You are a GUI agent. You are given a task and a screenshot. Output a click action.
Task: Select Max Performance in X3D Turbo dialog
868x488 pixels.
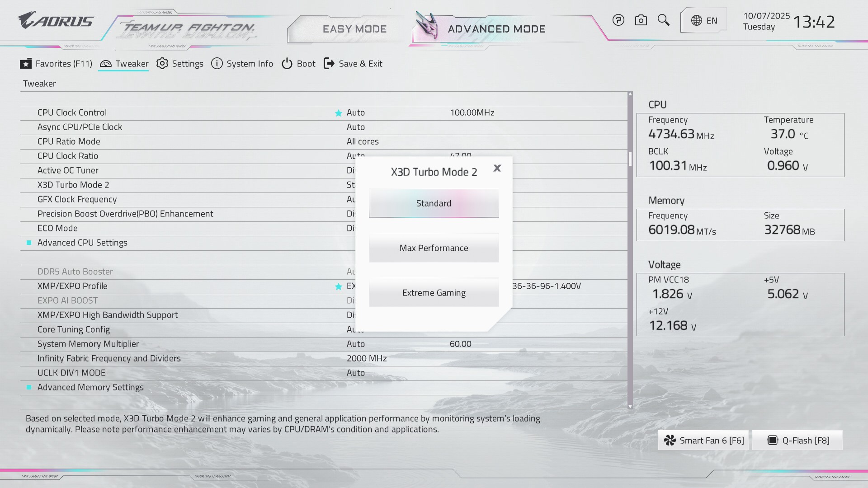tap(433, 248)
